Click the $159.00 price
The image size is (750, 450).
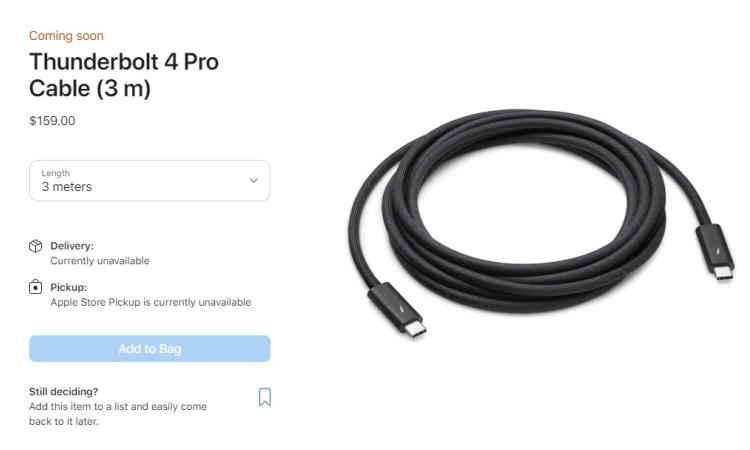(52, 121)
